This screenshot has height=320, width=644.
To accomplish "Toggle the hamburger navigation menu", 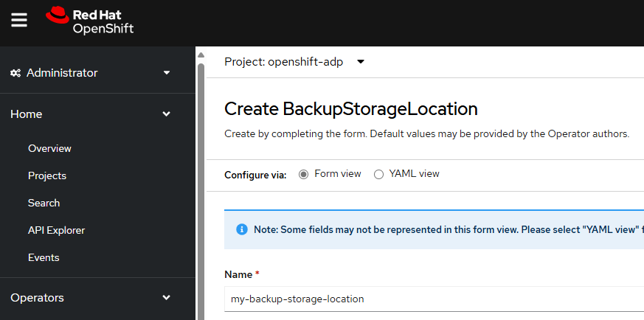I will click(x=19, y=20).
